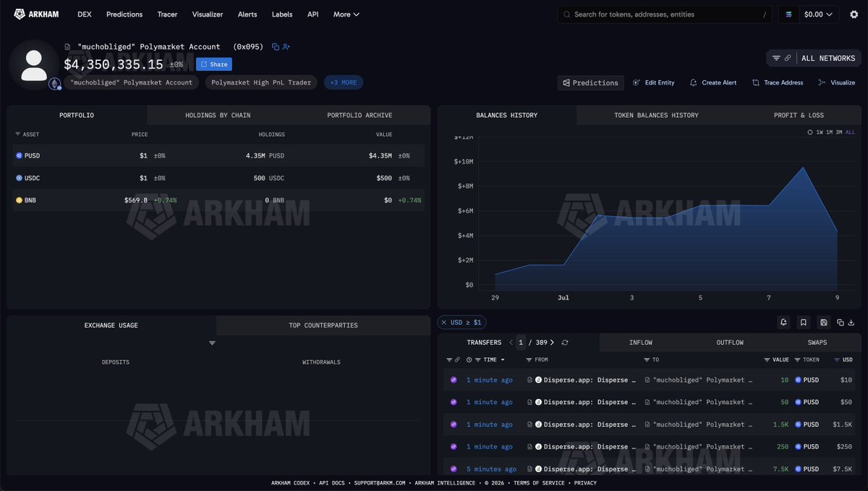
Task: Click Trace Address
Action: point(778,82)
